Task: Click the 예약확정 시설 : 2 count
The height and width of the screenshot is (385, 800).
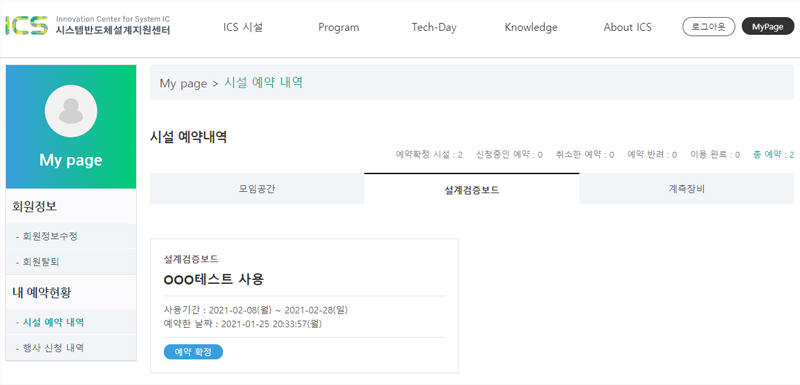Action: (x=429, y=155)
